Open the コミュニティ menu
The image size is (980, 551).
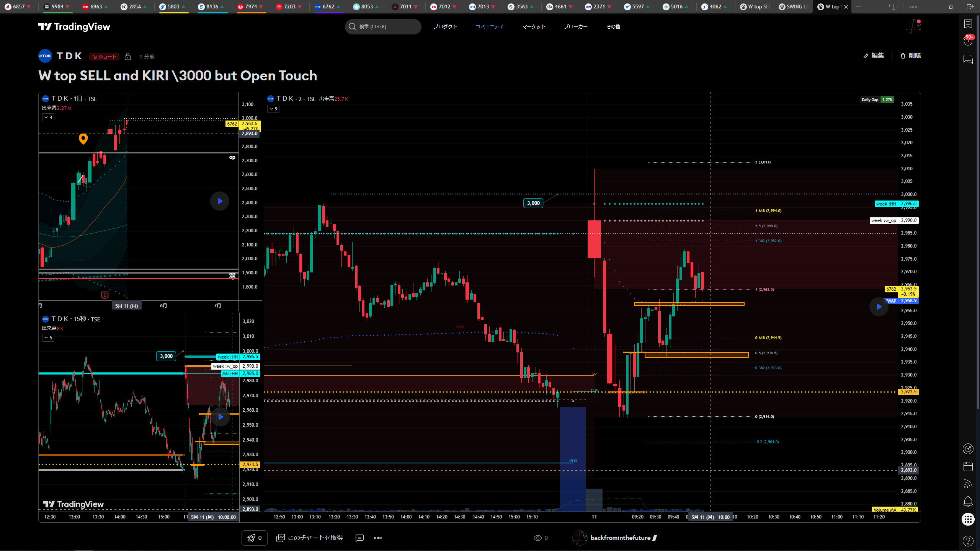489,26
